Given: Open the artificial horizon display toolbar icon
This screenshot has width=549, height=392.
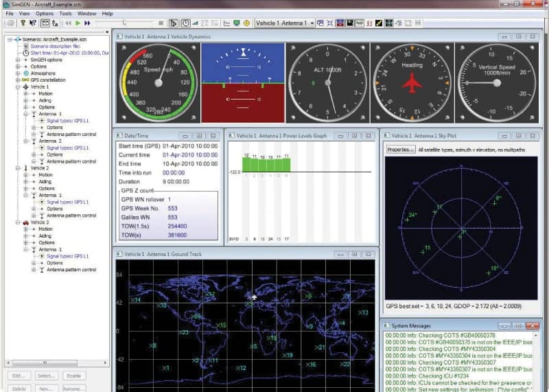Looking at the screenshot, I should coord(340,23).
